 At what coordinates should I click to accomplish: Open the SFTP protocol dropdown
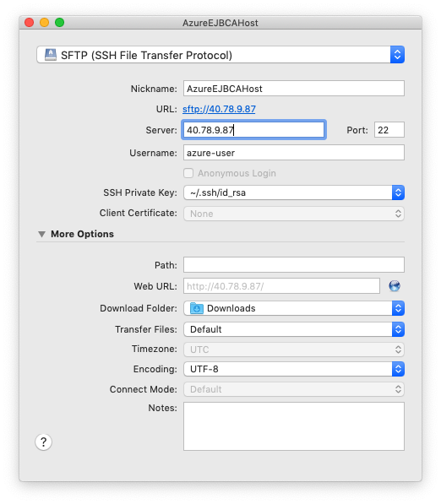click(x=220, y=55)
